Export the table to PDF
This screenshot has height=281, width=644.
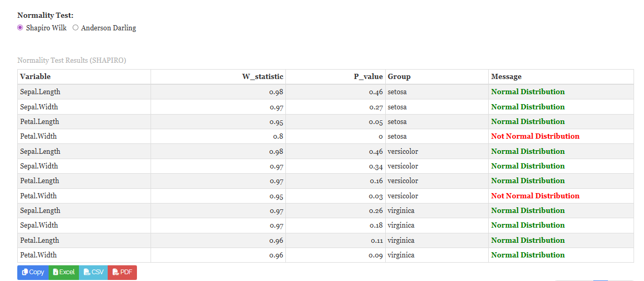point(122,272)
